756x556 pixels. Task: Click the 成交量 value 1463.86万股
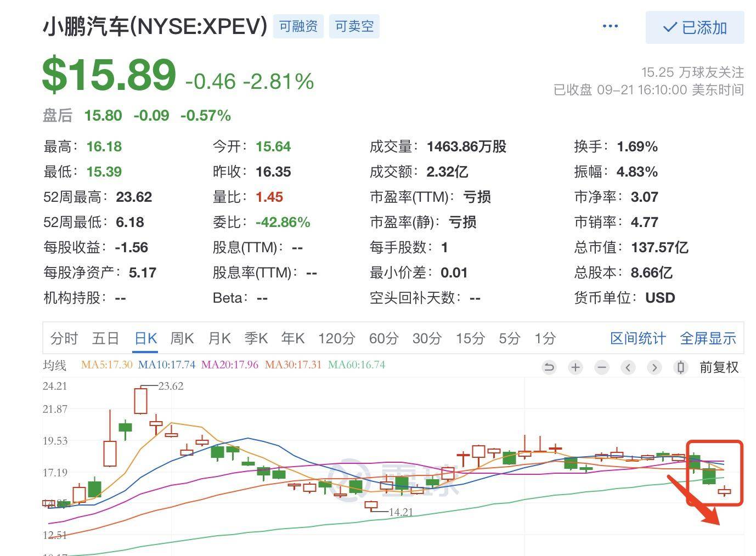467,146
